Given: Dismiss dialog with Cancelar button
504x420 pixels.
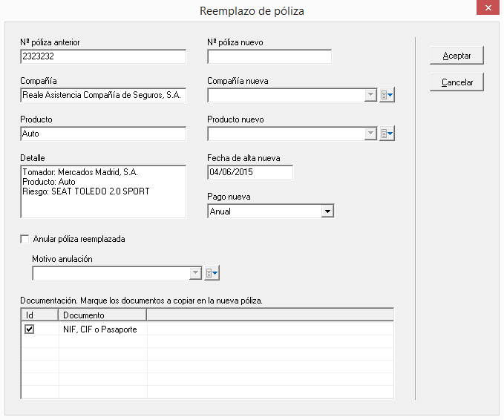Looking at the screenshot, I should pos(456,82).
